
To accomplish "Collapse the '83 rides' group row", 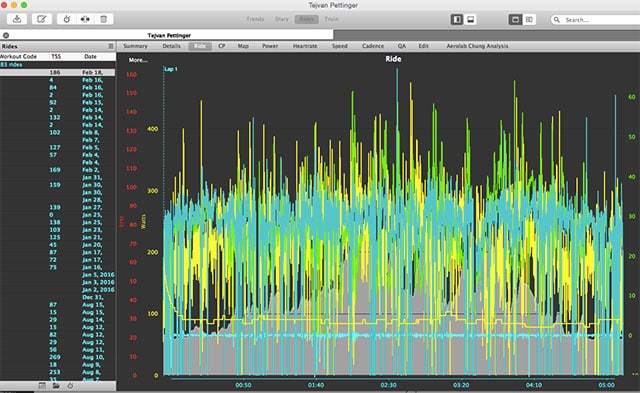I will 58,64.
